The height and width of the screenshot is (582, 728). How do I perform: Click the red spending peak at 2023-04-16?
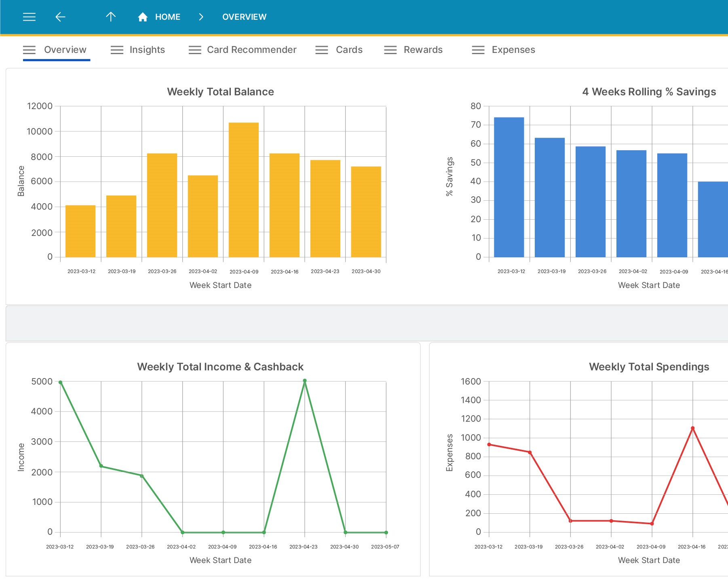point(693,428)
